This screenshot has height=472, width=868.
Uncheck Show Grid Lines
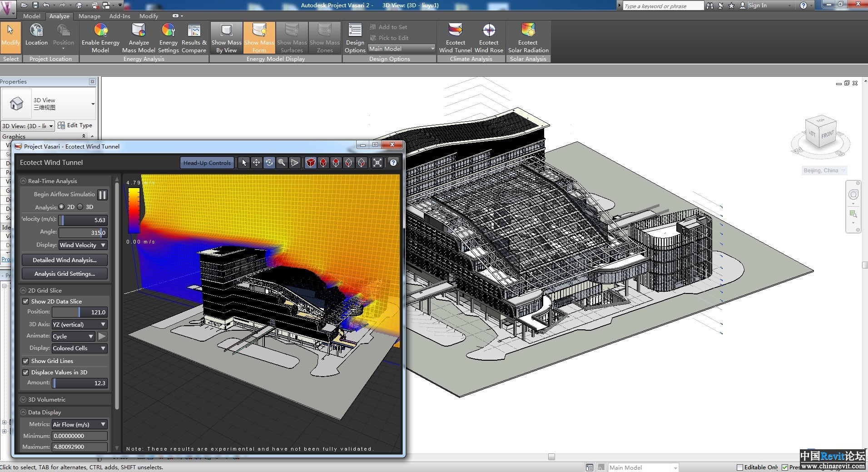26,361
